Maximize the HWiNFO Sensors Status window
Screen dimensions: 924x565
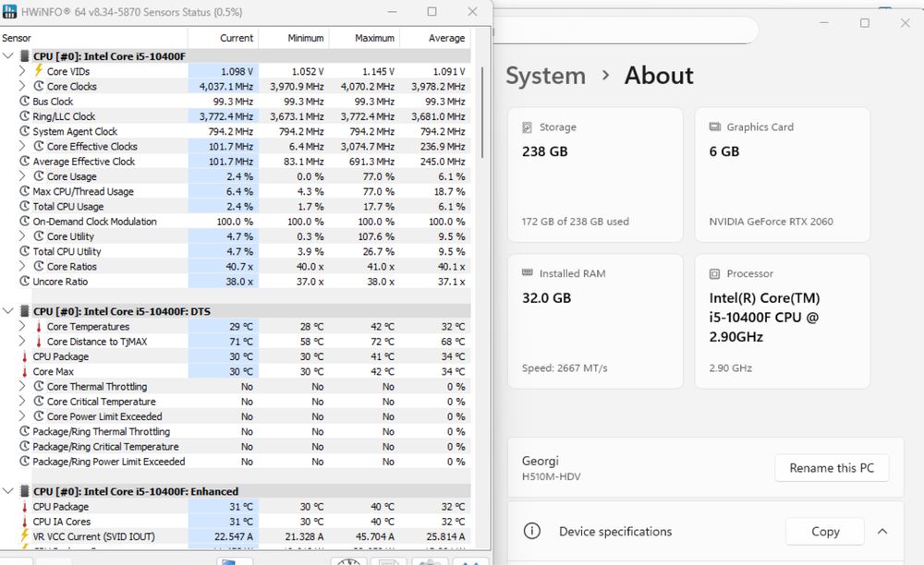[432, 12]
